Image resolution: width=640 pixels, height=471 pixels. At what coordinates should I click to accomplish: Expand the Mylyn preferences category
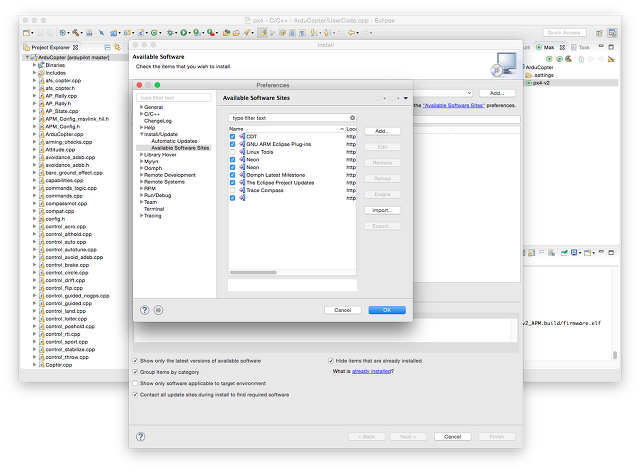tap(141, 161)
